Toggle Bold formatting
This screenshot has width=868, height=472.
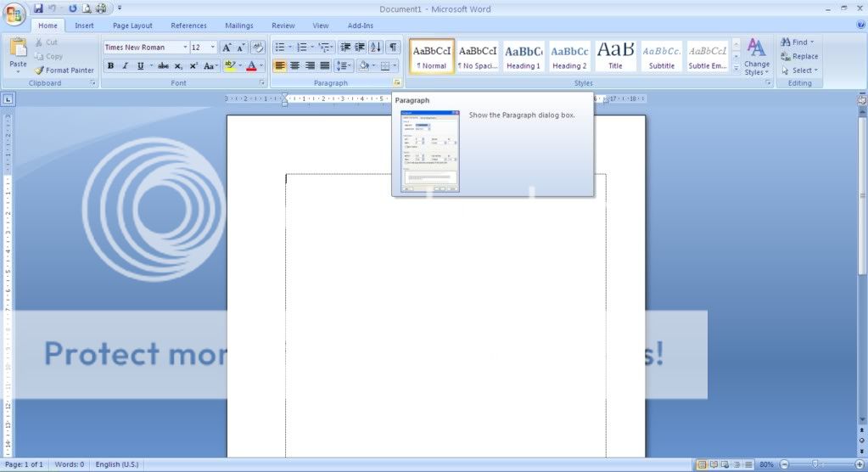pyautogui.click(x=110, y=65)
